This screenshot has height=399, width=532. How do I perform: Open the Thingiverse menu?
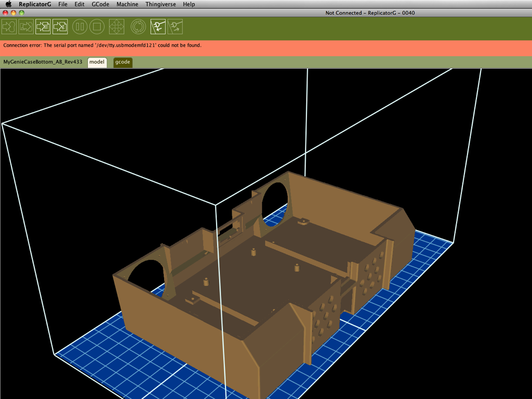pyautogui.click(x=161, y=4)
